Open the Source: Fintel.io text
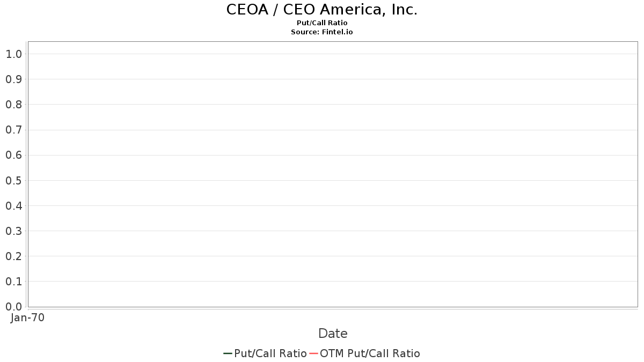644x362 pixels. [x=322, y=32]
